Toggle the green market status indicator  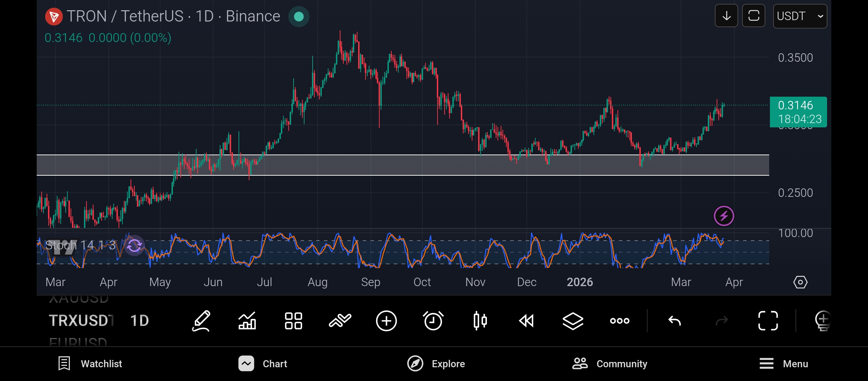(299, 17)
